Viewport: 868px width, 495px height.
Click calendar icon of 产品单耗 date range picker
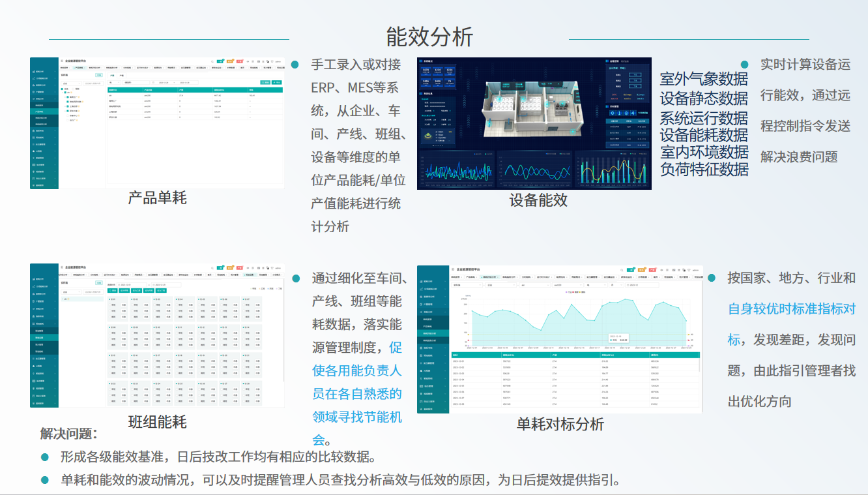click(x=154, y=83)
